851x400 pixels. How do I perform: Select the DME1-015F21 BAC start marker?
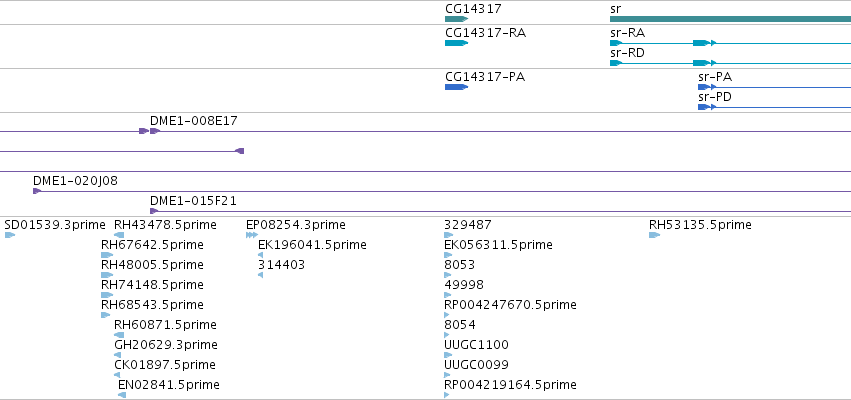click(154, 211)
